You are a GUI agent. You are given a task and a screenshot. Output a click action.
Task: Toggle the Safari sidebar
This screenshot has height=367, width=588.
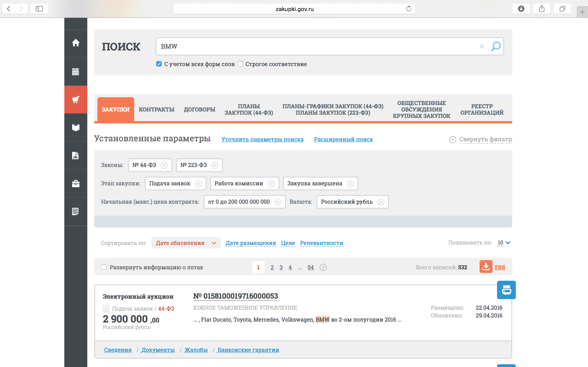39,9
